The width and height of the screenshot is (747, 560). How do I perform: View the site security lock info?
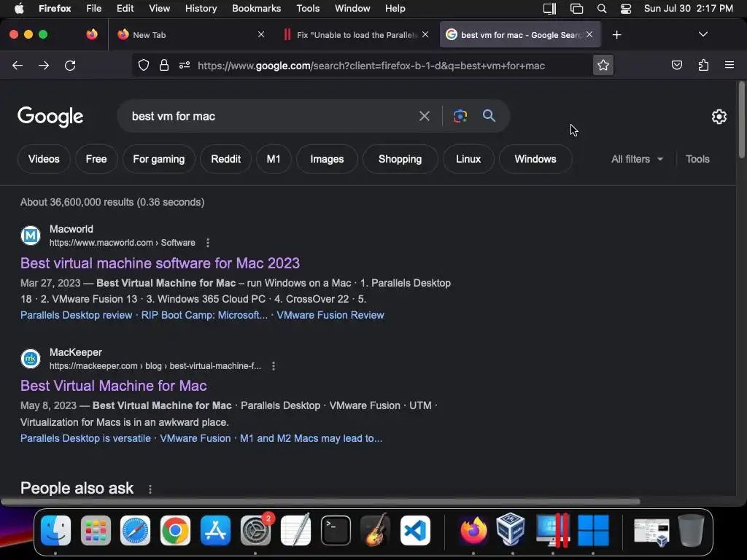pos(164,65)
